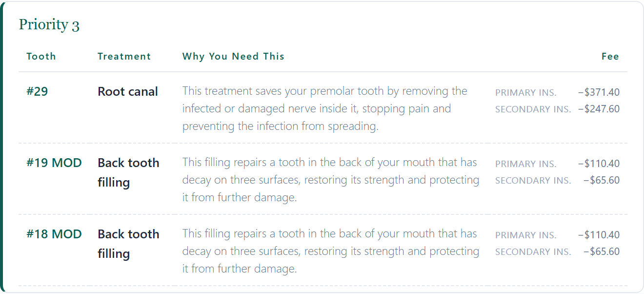This screenshot has width=644, height=294.
Task: Select tooth #29 cell
Action: pyautogui.click(x=37, y=91)
